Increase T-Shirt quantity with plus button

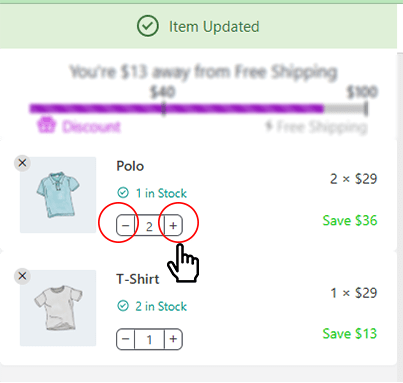173,339
